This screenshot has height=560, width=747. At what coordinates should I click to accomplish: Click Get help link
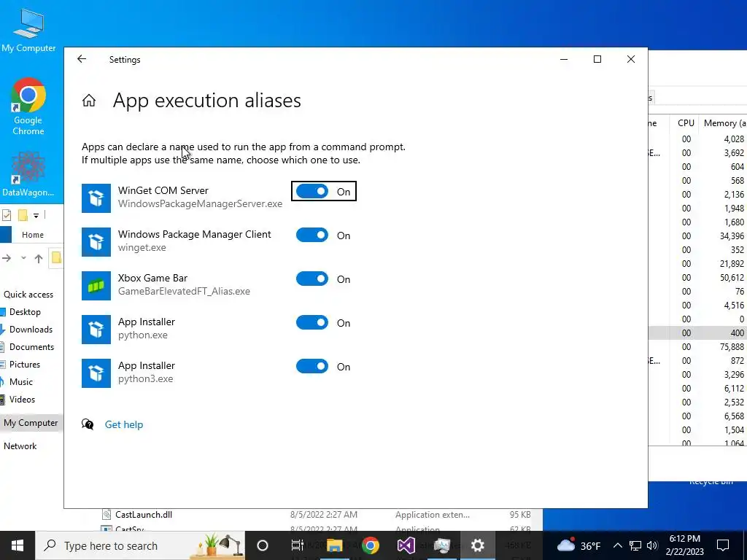click(124, 424)
